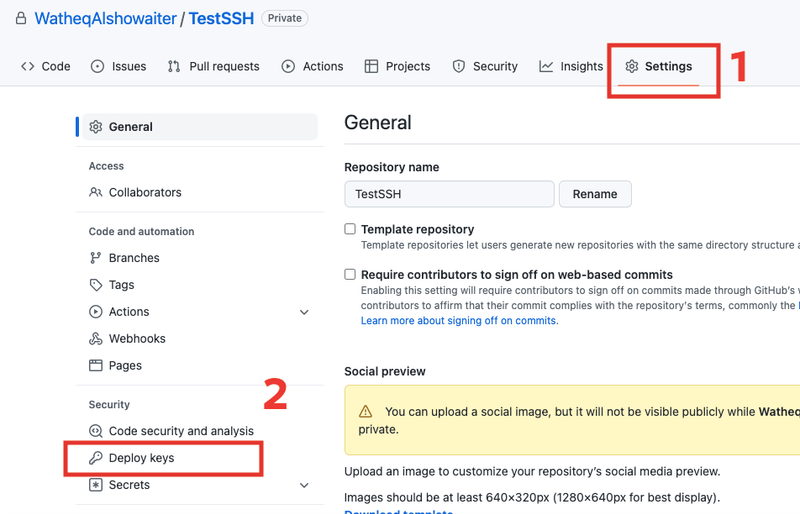This screenshot has width=800, height=514.
Task: Open Learn more about signing off link
Action: (x=459, y=321)
